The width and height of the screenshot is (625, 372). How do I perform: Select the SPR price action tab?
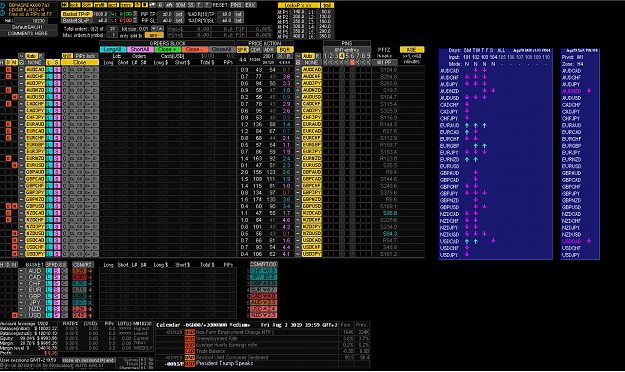pos(243,50)
